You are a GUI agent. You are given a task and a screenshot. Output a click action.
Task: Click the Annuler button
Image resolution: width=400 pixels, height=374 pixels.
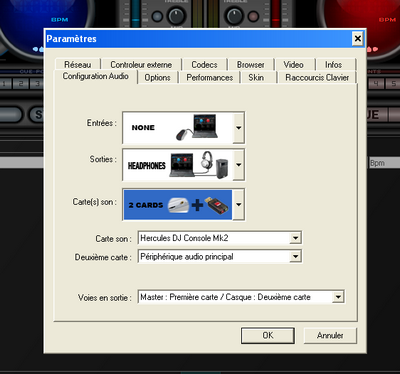330,335
